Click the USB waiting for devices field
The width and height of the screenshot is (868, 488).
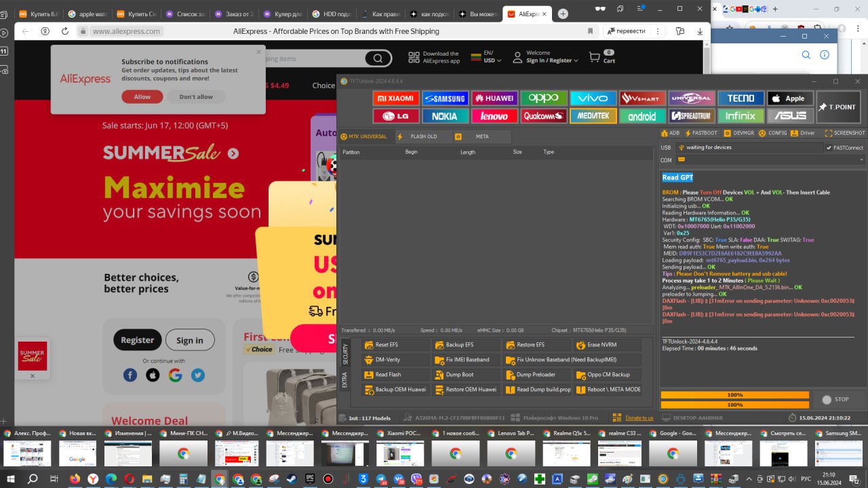coord(749,147)
